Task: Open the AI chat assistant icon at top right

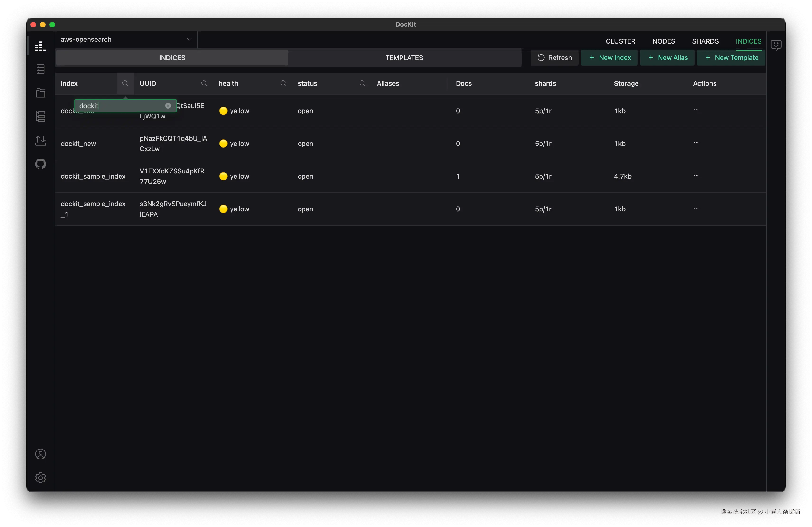Action: (776, 45)
